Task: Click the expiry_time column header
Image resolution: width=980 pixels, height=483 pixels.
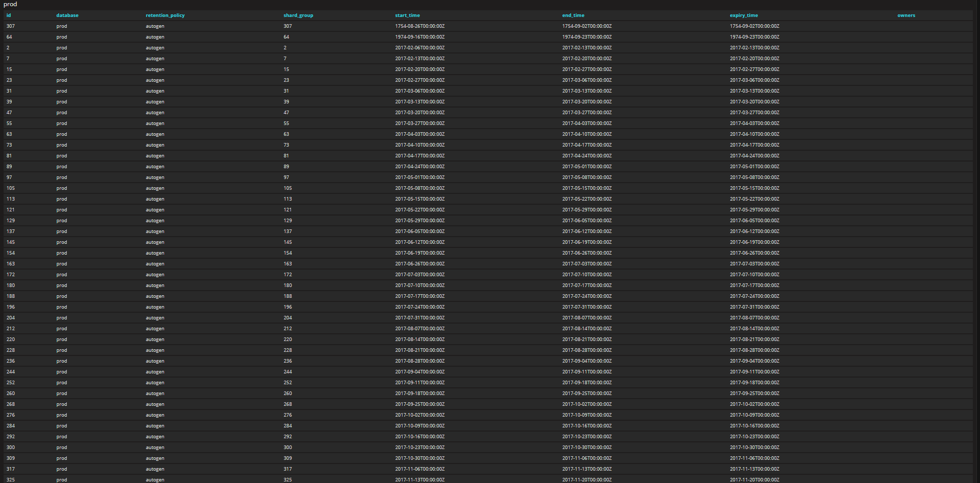Action: point(744,15)
